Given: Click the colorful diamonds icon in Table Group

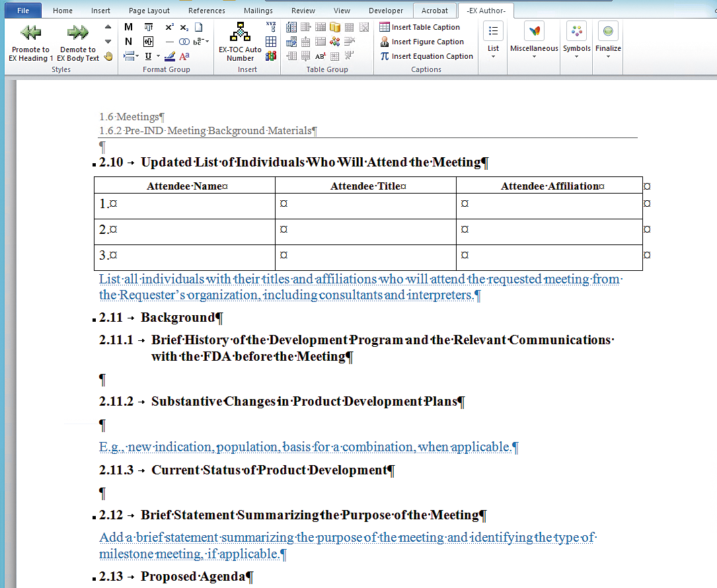Looking at the screenshot, I should click(x=335, y=42).
